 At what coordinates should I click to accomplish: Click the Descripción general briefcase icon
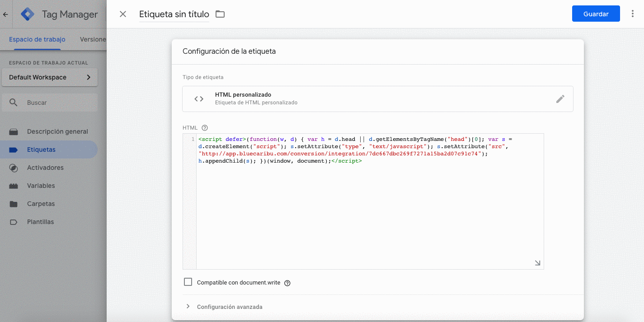14,132
